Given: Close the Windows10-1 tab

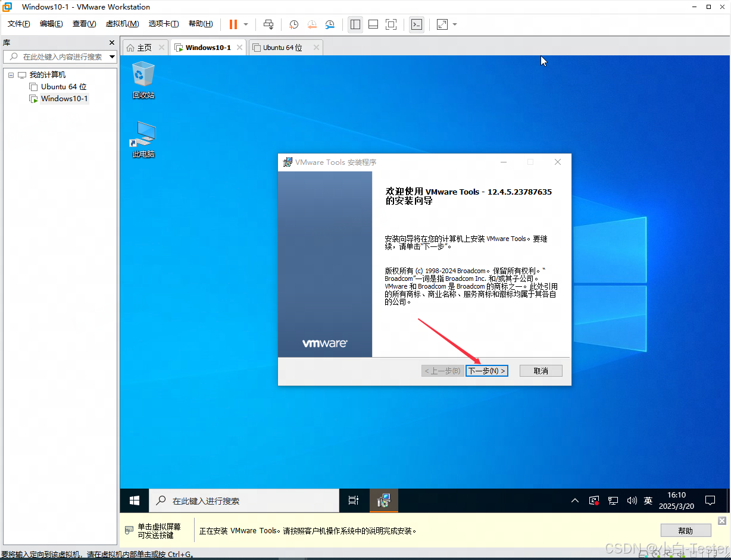Looking at the screenshot, I should [x=239, y=48].
